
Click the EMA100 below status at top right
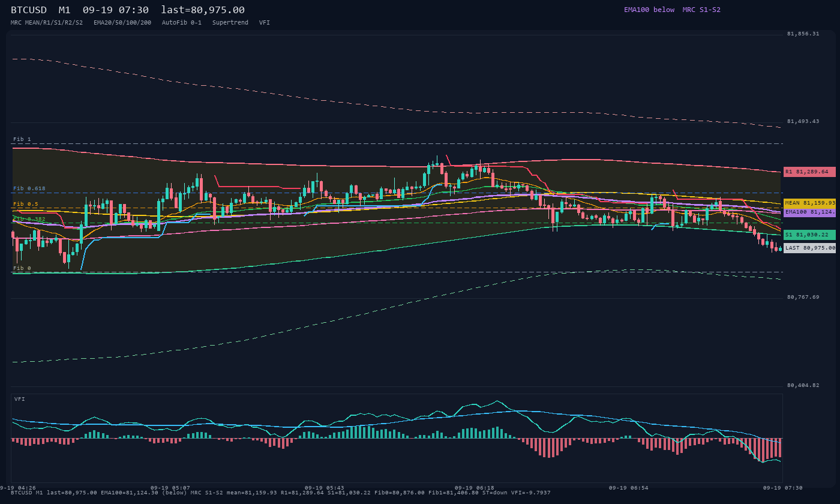click(649, 10)
